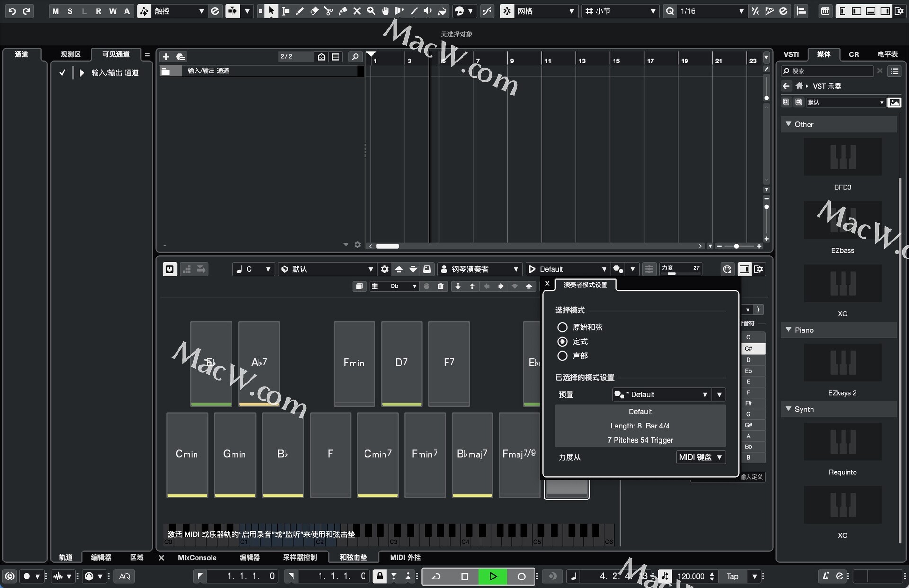
Task: Click the Tap tempo button
Action: 732,576
